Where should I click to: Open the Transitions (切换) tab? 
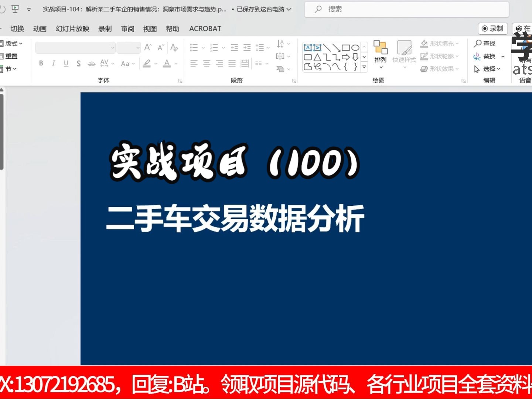coord(17,28)
